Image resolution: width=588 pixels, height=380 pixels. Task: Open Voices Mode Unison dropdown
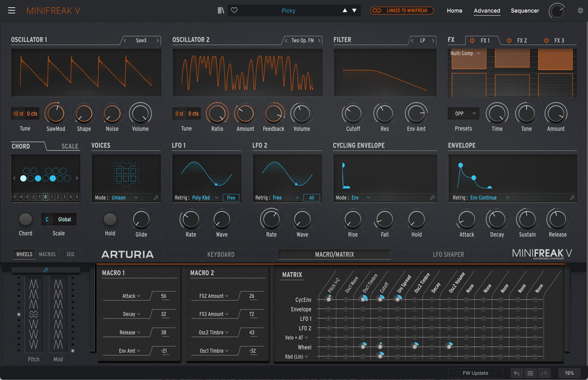125,198
